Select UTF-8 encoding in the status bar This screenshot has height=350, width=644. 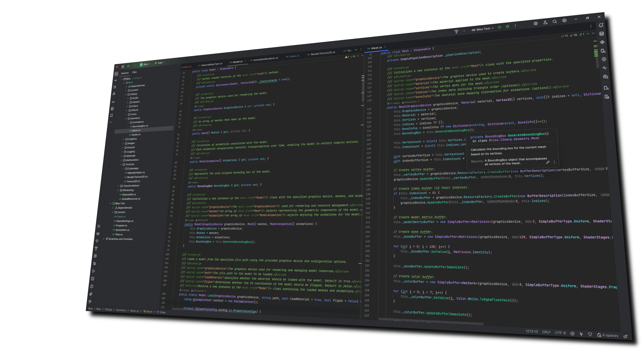[x=560, y=332]
